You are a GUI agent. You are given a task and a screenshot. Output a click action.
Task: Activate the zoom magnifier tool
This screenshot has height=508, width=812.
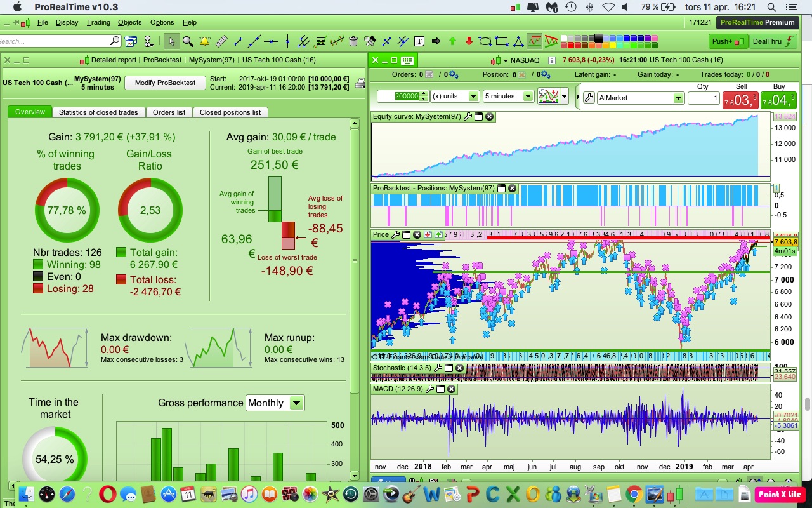click(x=188, y=41)
